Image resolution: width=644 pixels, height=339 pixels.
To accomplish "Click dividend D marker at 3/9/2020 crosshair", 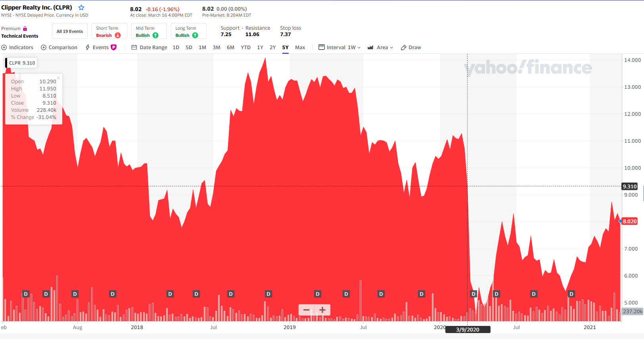I will click(x=473, y=294).
